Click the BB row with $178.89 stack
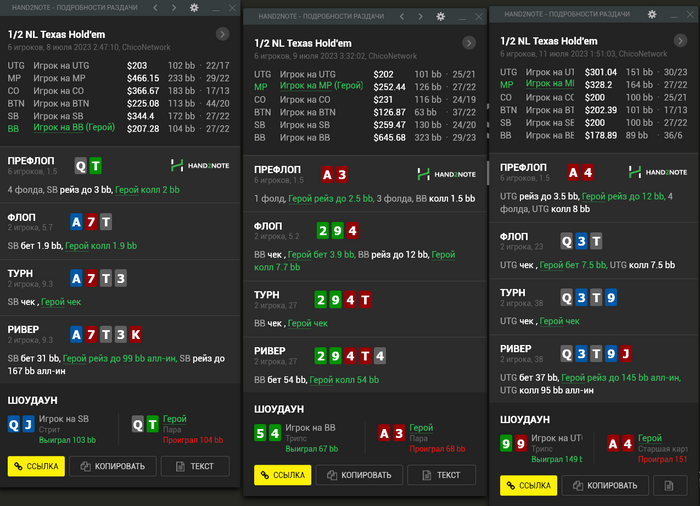700x506 pixels. click(594, 135)
